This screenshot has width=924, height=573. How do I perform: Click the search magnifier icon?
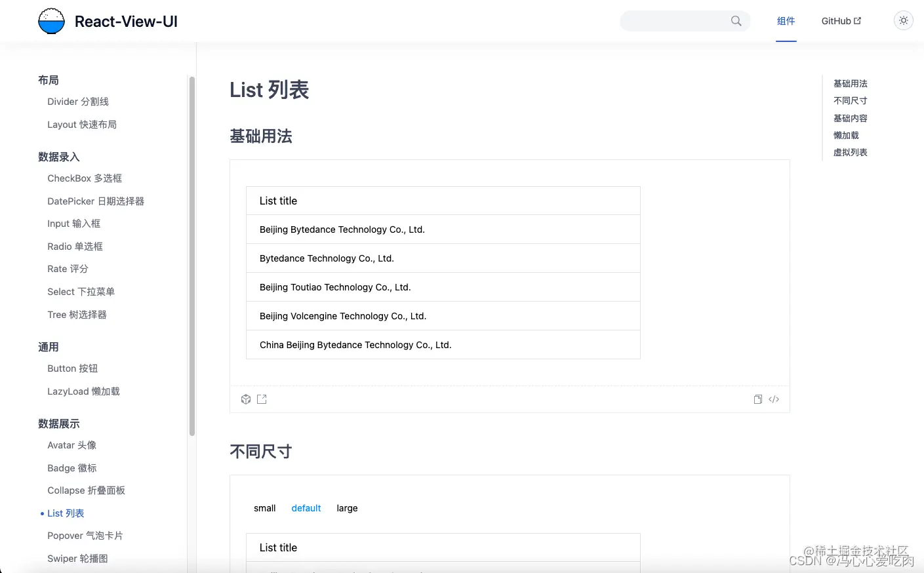736,21
